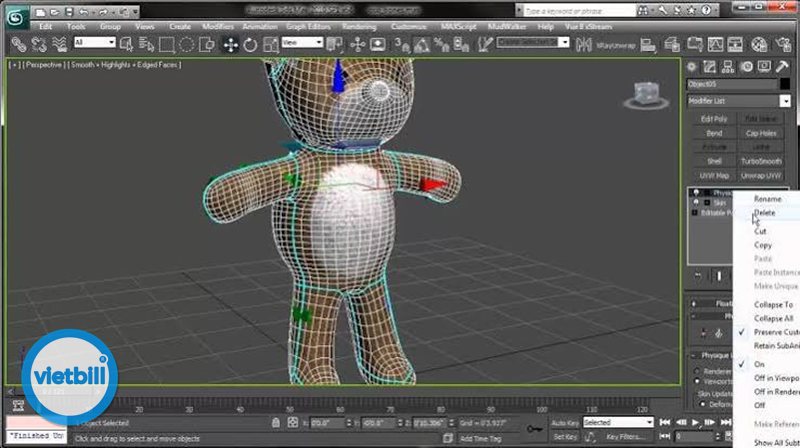Click the Mirror tool icon
Screen dimensions: 800x448
click(x=584, y=44)
